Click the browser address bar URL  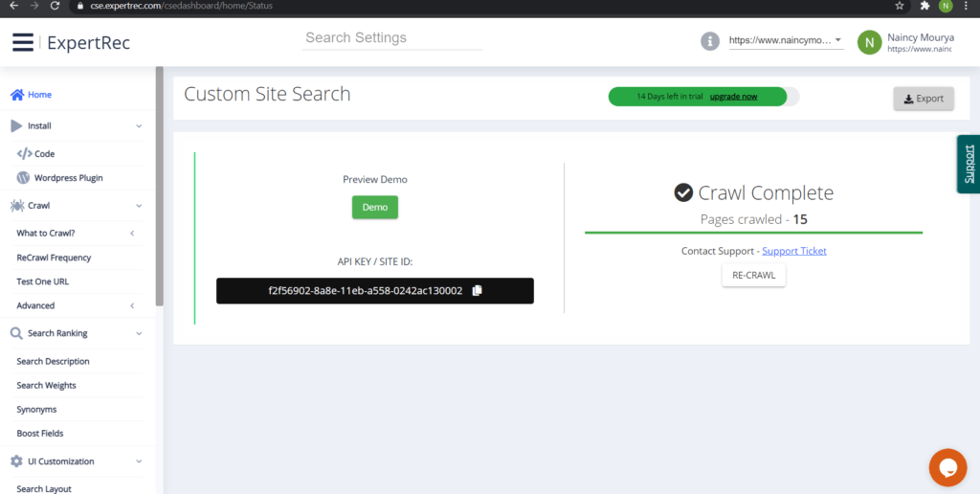tap(181, 6)
